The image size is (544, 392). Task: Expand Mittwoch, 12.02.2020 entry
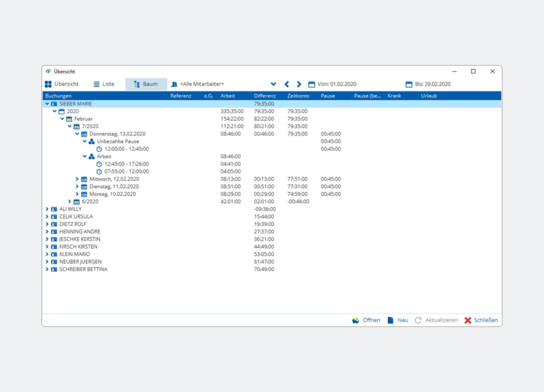(77, 179)
